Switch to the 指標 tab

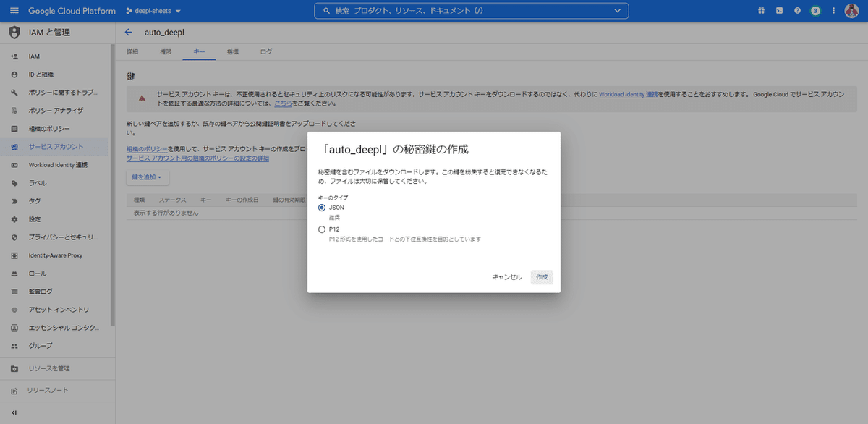(233, 52)
